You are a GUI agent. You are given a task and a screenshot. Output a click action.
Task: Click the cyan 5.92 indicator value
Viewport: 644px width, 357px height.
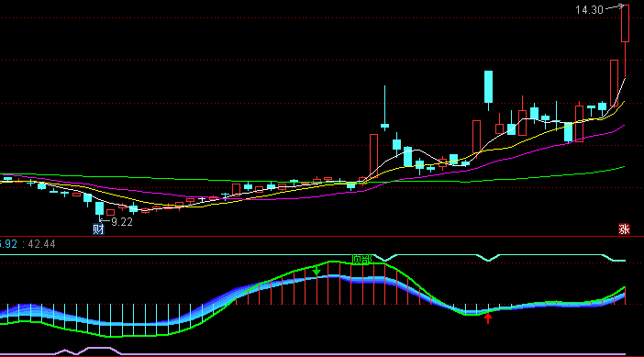click(8, 244)
